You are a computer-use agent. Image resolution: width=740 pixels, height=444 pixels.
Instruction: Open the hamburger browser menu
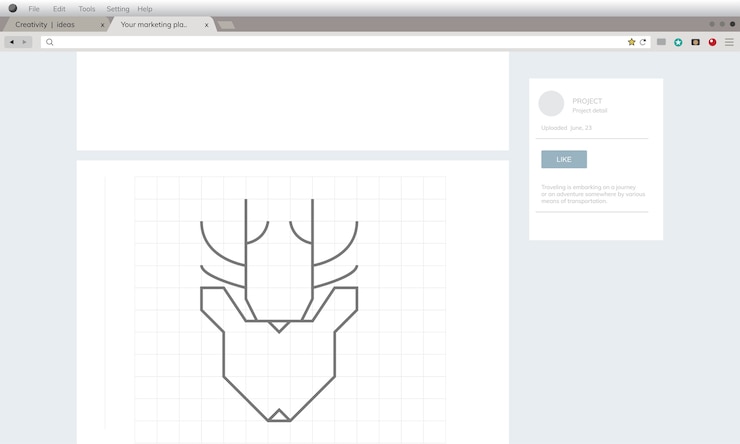point(729,42)
